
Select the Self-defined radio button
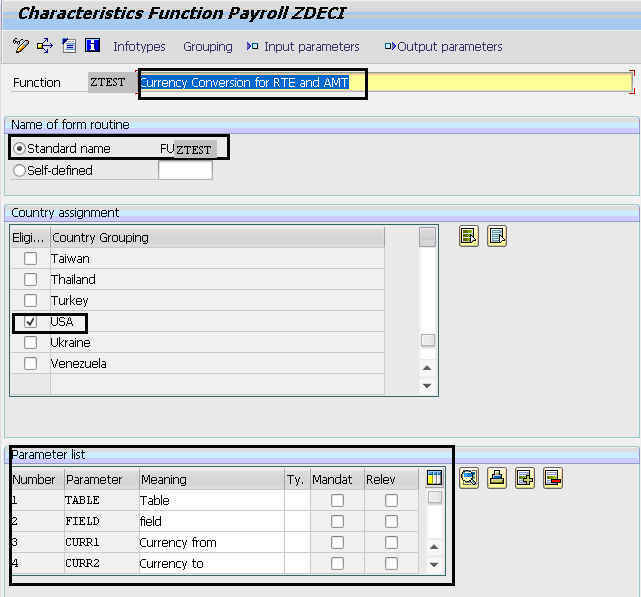coord(19,170)
